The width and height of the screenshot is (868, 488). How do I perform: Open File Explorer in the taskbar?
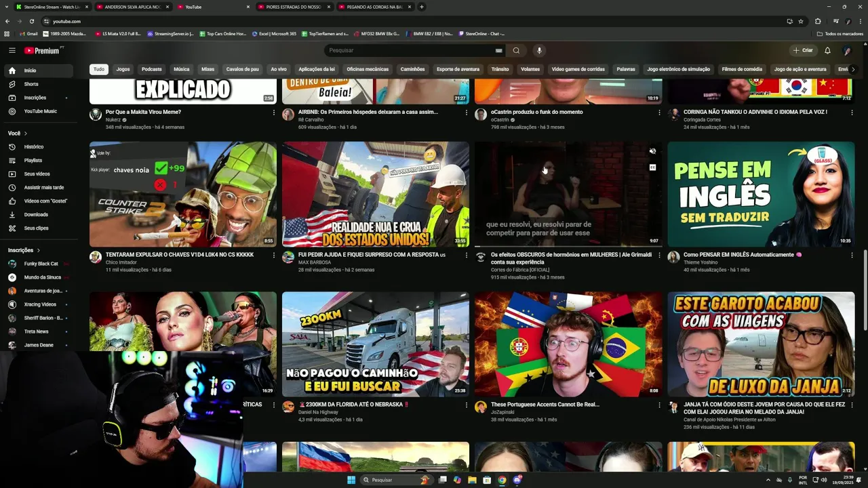472,480
